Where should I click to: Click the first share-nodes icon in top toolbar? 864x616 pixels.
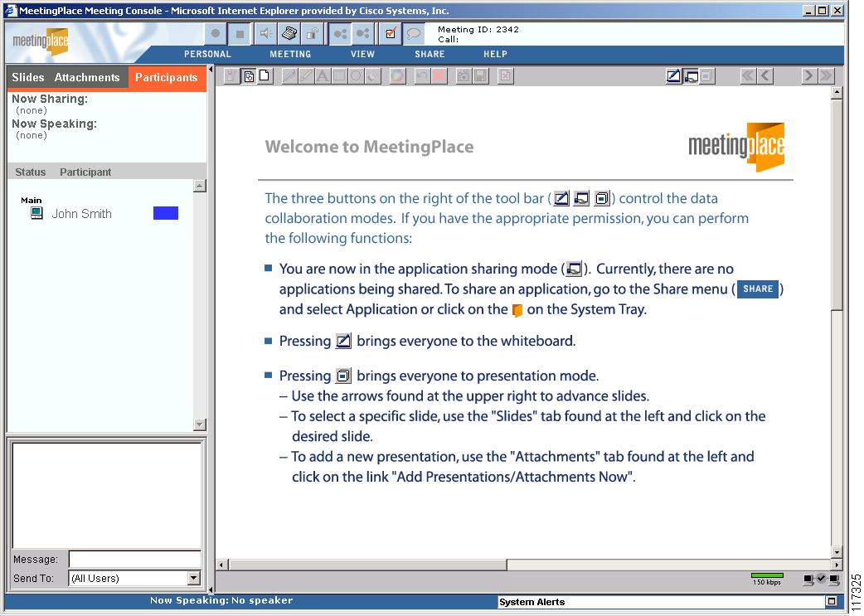pyautogui.click(x=339, y=34)
